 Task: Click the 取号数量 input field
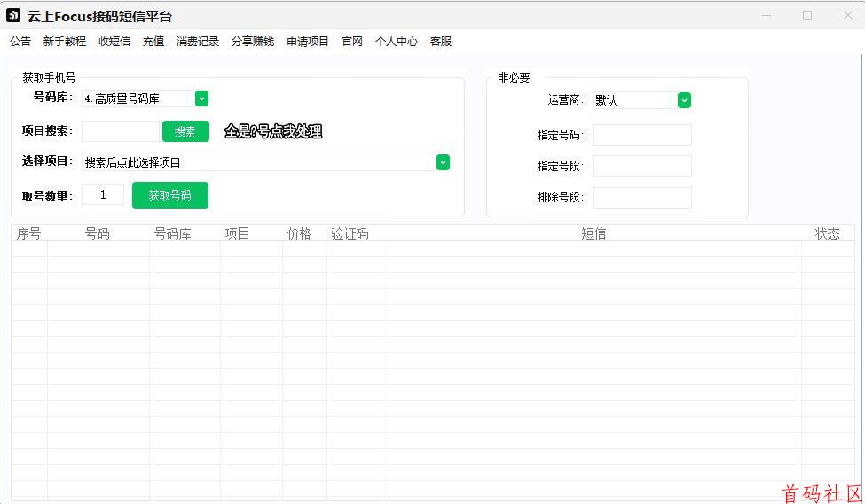point(103,194)
